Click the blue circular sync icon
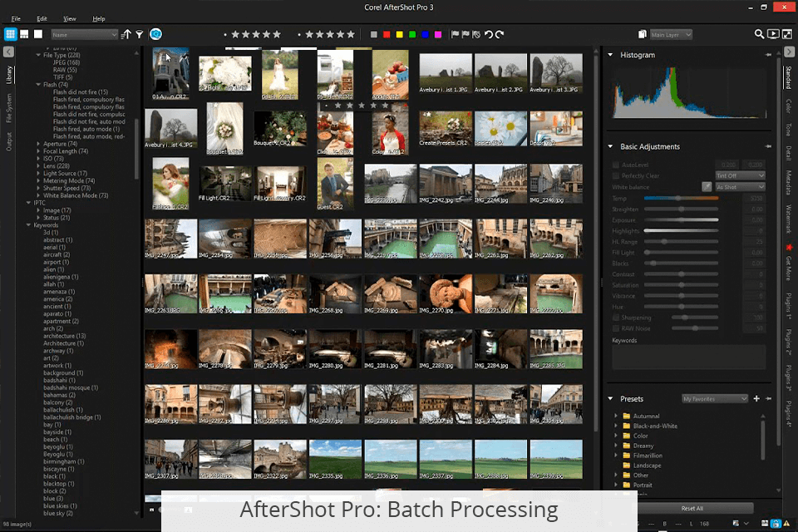The image size is (798, 532). coord(155,34)
